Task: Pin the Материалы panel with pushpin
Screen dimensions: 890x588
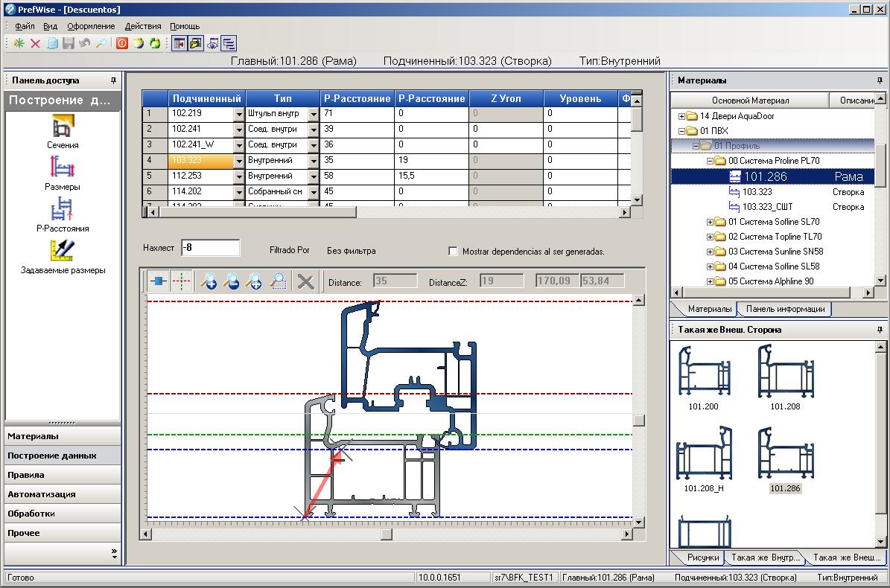Action: click(x=880, y=80)
